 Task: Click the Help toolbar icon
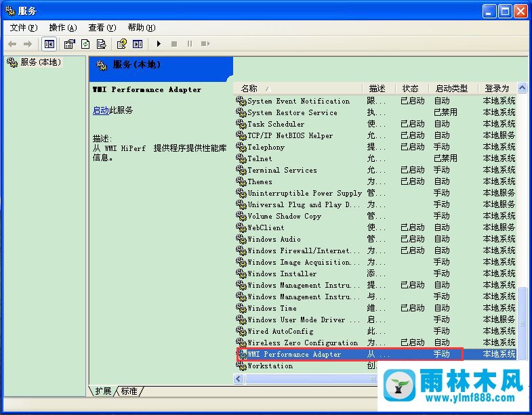click(x=121, y=44)
